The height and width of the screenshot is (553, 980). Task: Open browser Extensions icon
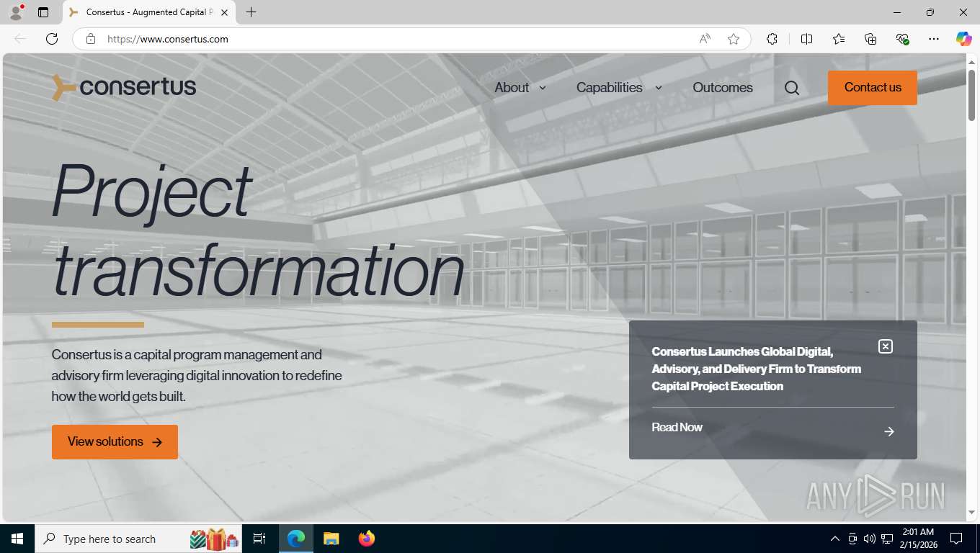[x=772, y=39]
